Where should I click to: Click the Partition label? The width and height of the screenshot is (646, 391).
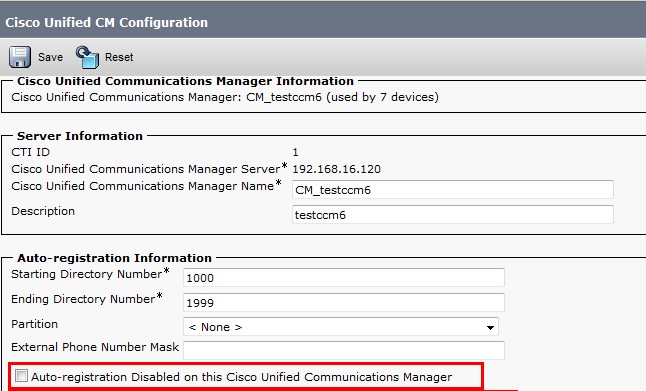[x=35, y=324]
